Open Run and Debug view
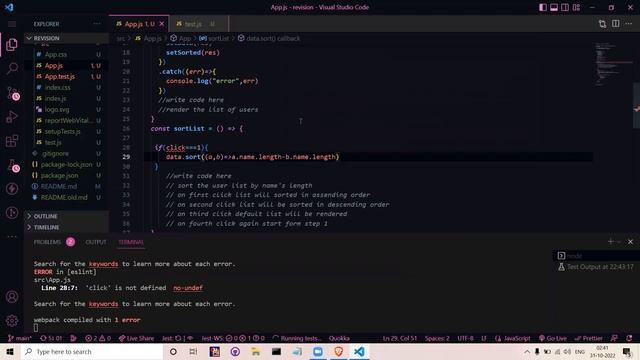Screen dimensions: 640x360 coord(12,117)
